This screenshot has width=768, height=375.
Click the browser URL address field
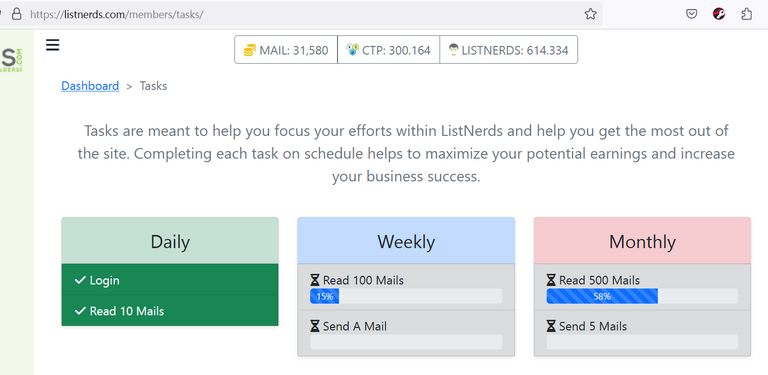coord(304,14)
